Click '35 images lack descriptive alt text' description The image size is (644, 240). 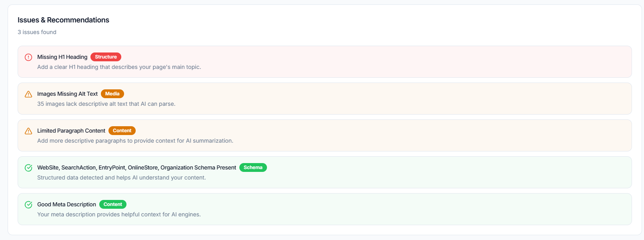pyautogui.click(x=106, y=104)
